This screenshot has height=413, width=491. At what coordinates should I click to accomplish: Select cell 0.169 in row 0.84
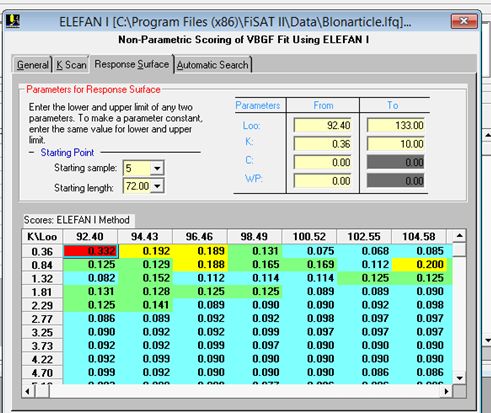pyautogui.click(x=310, y=264)
